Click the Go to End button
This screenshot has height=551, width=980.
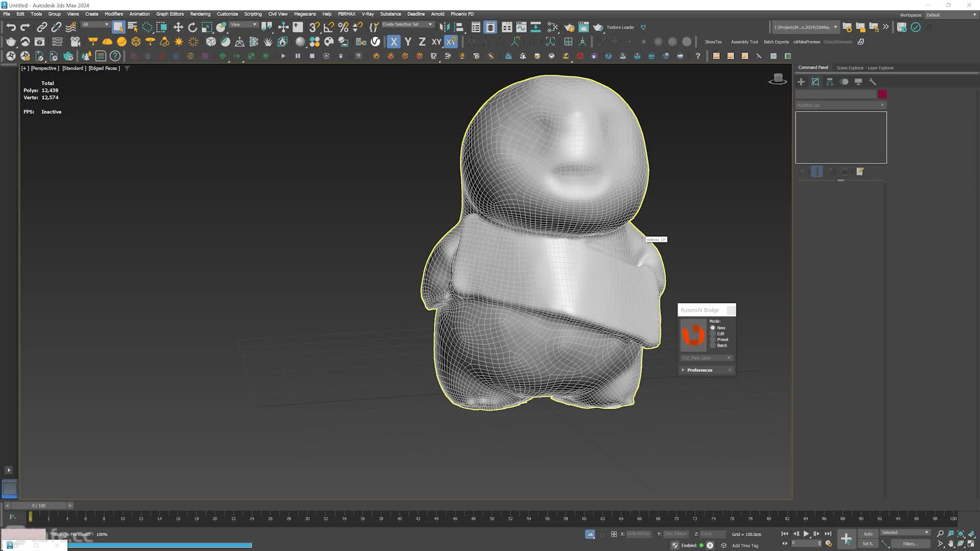pyautogui.click(x=828, y=534)
